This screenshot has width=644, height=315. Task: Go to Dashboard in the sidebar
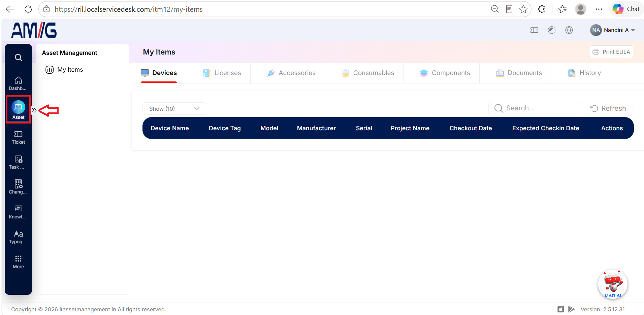(18, 83)
